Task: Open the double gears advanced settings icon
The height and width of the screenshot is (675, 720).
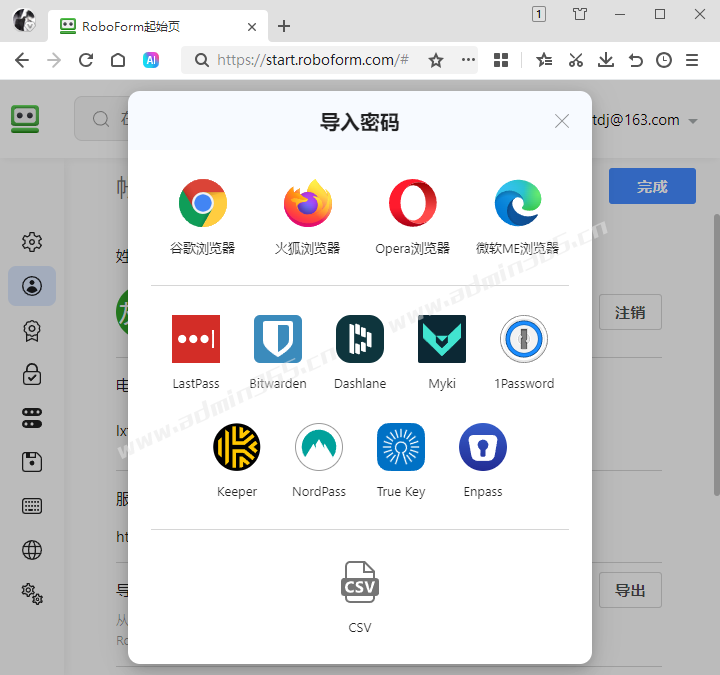Action: coord(32,594)
